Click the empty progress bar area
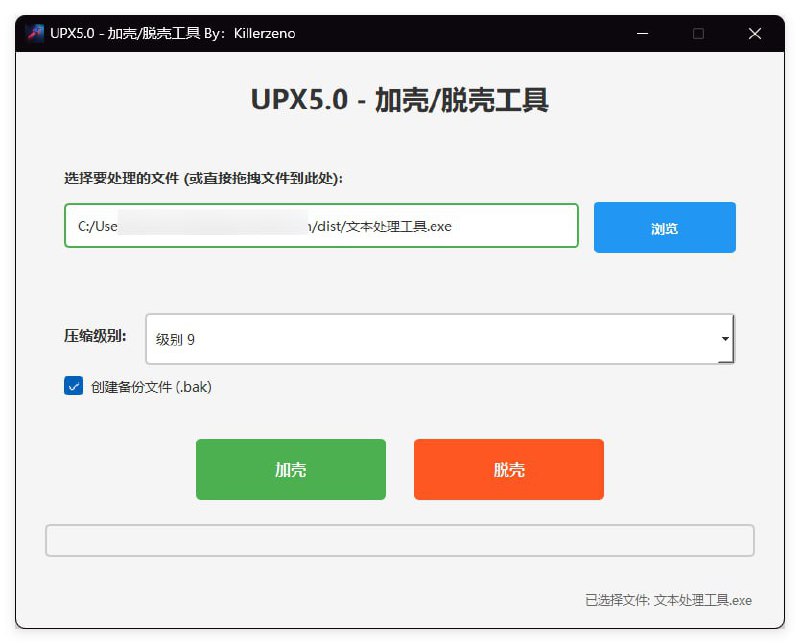The height and width of the screenshot is (644, 800). 400,539
